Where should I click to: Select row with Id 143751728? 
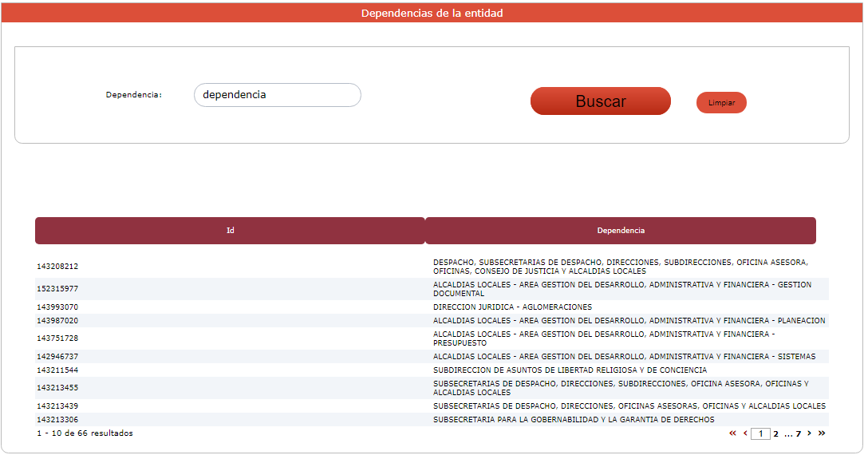click(57, 338)
